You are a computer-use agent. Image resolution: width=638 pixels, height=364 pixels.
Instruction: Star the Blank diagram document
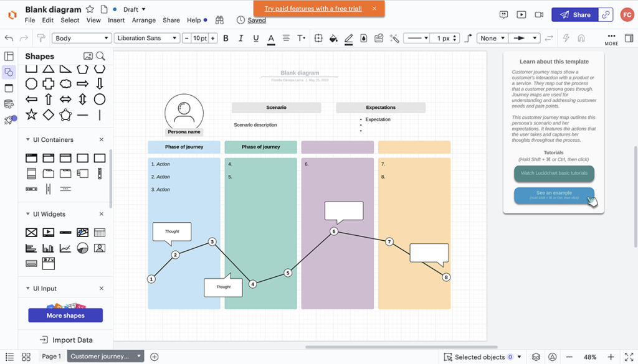pos(89,9)
